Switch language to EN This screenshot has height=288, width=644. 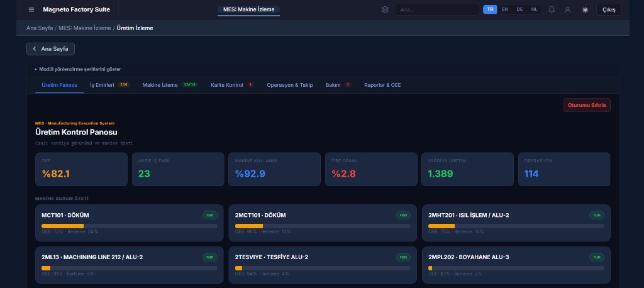pos(504,9)
